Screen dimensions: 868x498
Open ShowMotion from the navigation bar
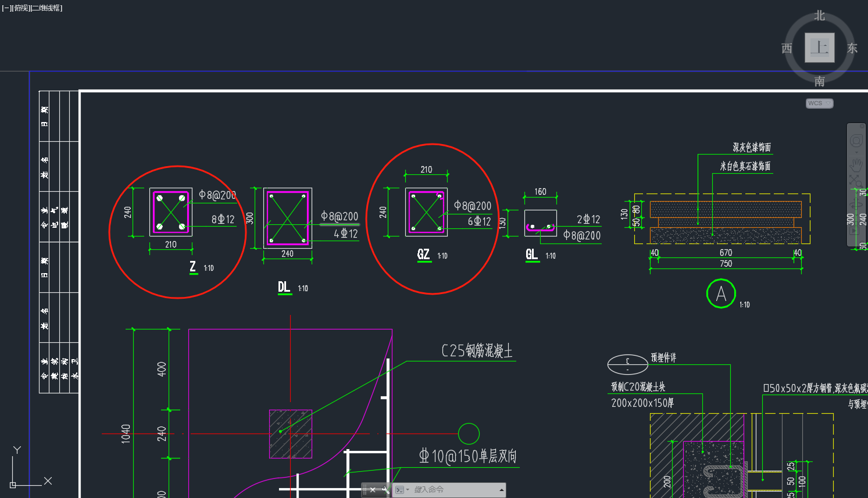click(x=855, y=231)
